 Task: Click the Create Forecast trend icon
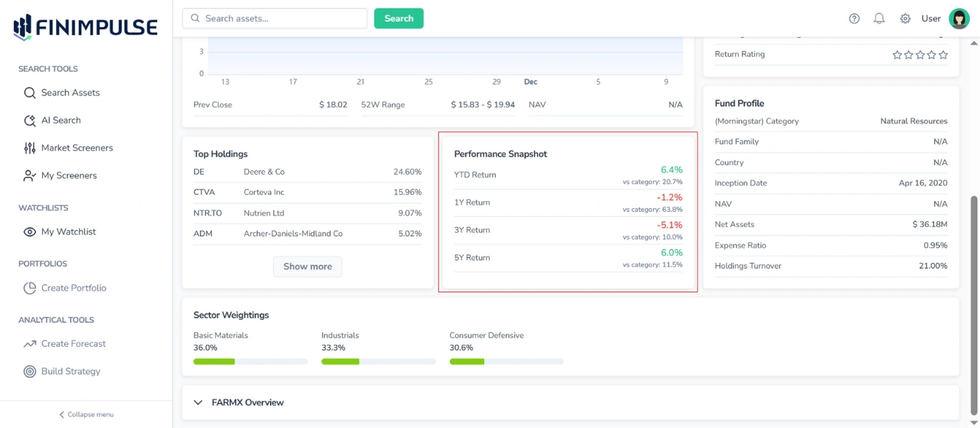click(x=30, y=343)
